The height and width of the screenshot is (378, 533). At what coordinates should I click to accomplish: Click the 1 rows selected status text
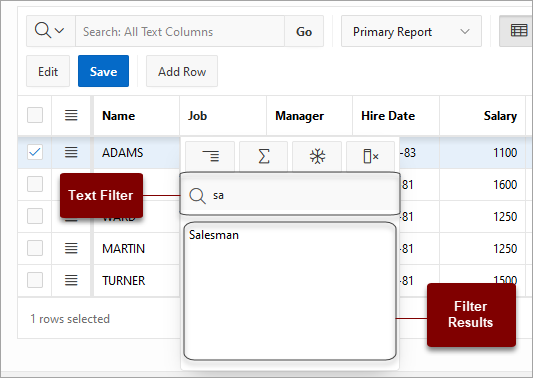[x=70, y=319]
